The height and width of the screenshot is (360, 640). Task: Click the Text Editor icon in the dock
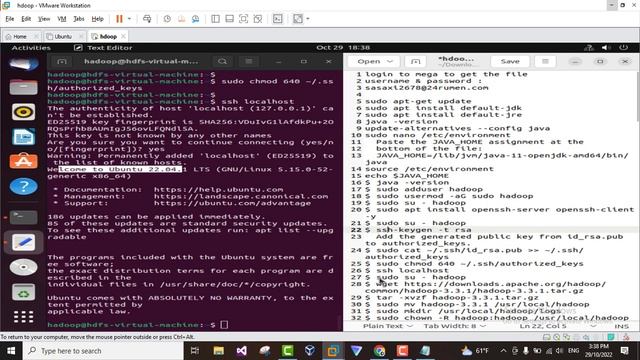(x=23, y=242)
